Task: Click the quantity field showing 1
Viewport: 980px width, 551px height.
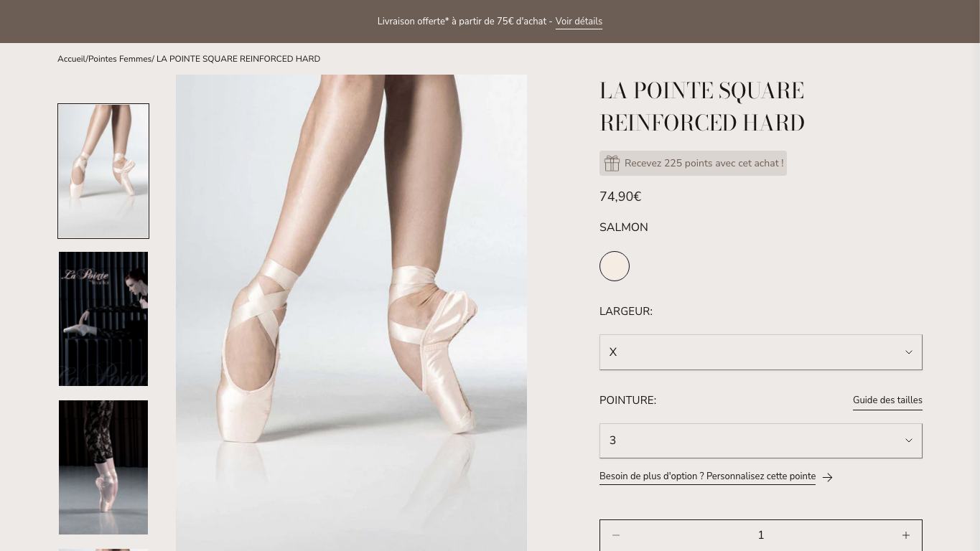Action: pos(761,535)
